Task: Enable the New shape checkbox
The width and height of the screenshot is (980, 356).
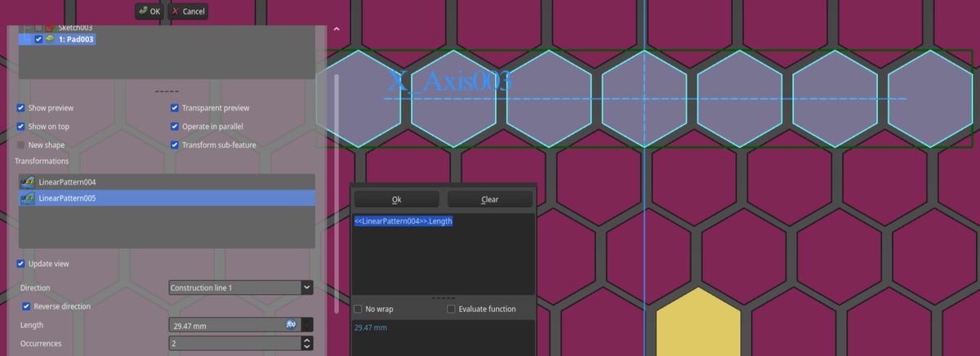Action: click(20, 145)
